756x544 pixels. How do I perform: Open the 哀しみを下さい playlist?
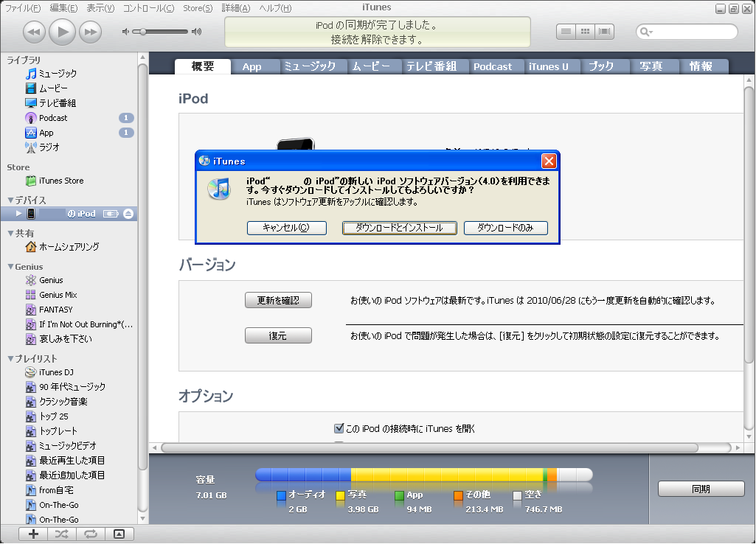[x=58, y=339]
